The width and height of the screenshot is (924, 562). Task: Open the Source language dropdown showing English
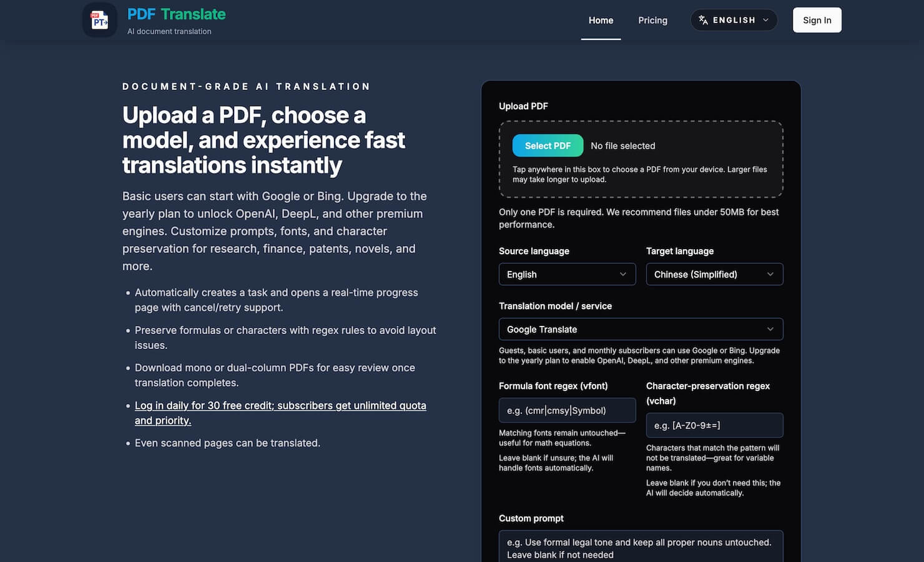pyautogui.click(x=566, y=274)
